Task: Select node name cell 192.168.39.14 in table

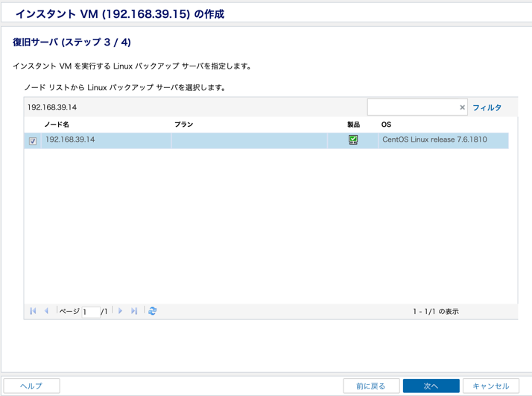Action: coord(106,140)
